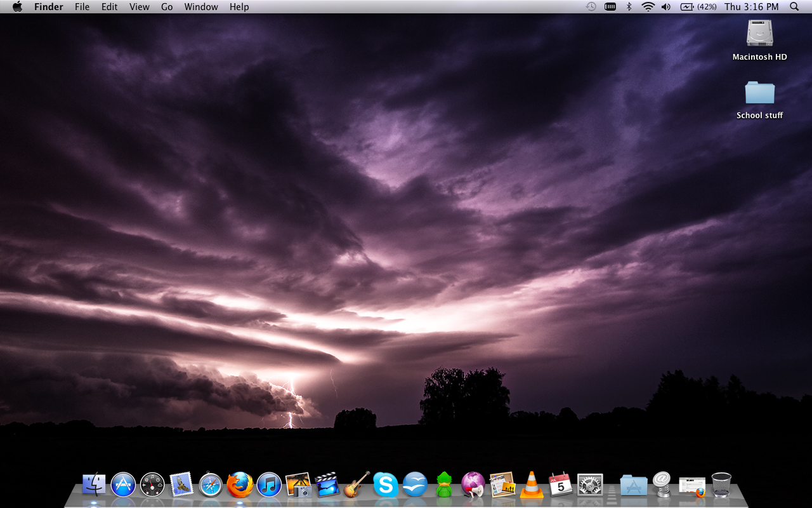Open the Finder application menu

(48, 7)
